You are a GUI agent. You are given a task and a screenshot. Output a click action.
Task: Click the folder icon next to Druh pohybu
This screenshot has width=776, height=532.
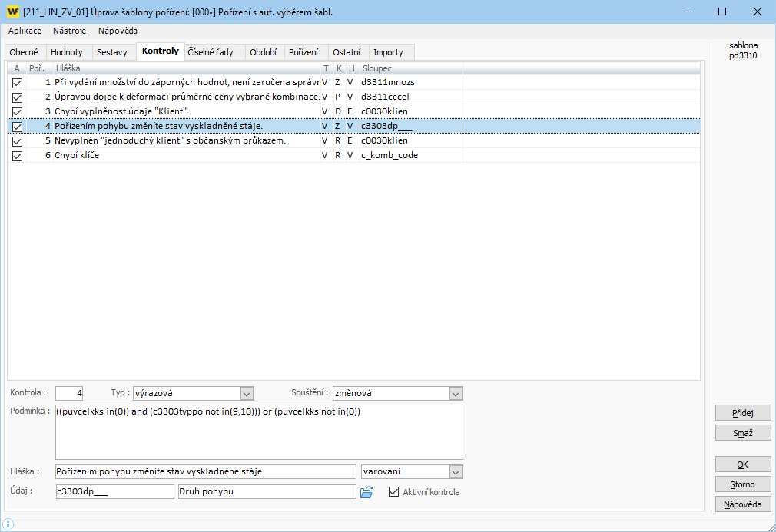366,492
